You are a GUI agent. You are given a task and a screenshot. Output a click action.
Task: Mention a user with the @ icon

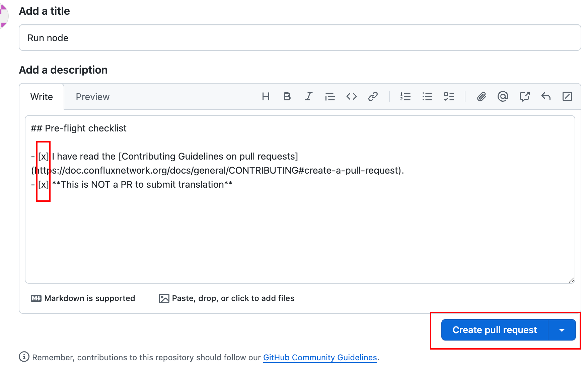503,97
